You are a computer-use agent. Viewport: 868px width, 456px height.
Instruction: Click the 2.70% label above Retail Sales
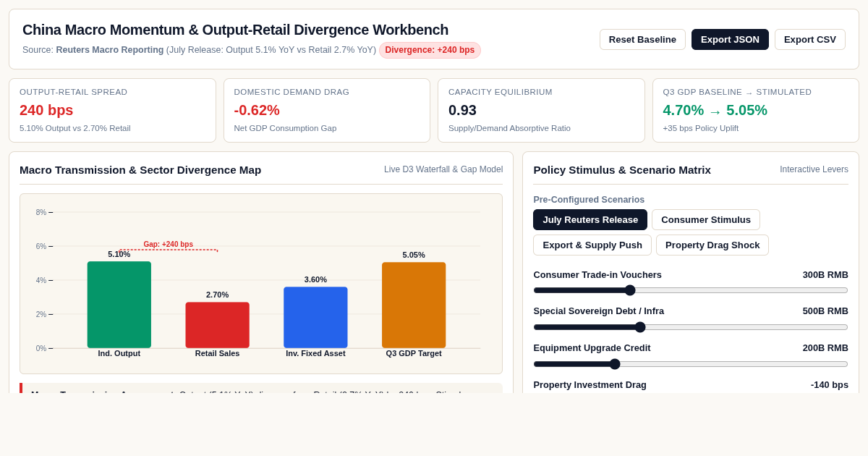[217, 295]
